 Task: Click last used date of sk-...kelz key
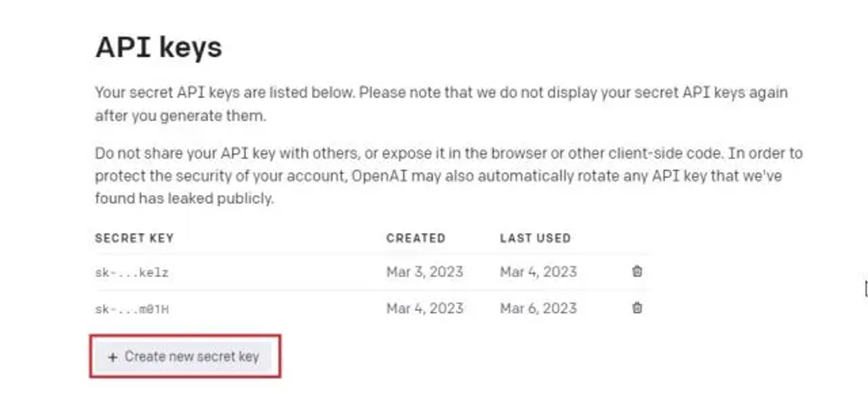tap(538, 272)
